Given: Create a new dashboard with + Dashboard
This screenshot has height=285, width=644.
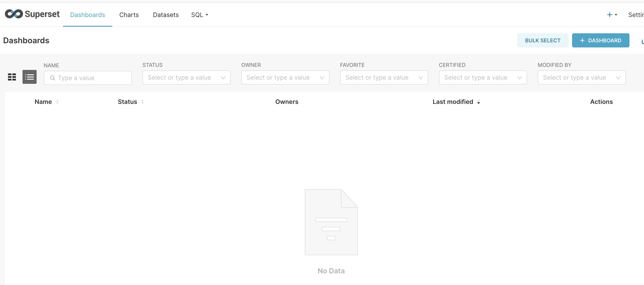Looking at the screenshot, I should [x=600, y=41].
